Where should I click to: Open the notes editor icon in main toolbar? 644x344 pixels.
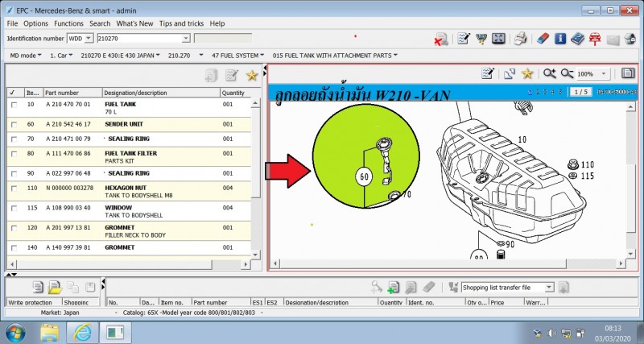(x=464, y=39)
